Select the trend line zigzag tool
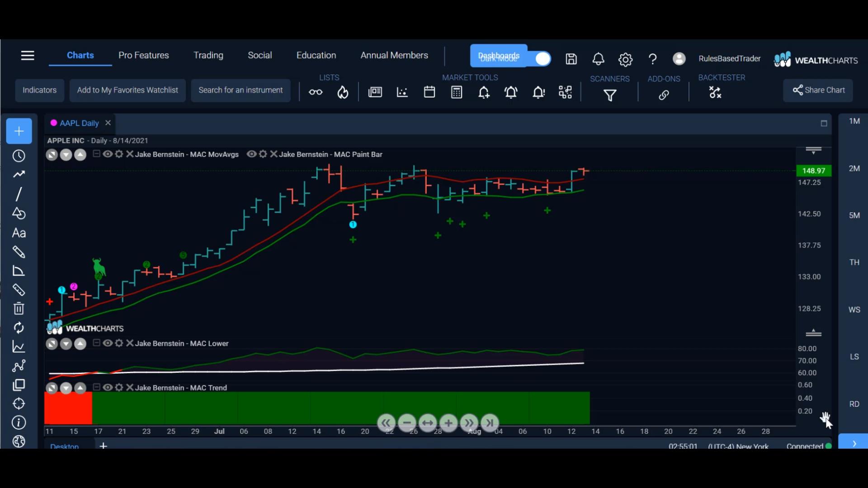The height and width of the screenshot is (488, 868). click(19, 174)
